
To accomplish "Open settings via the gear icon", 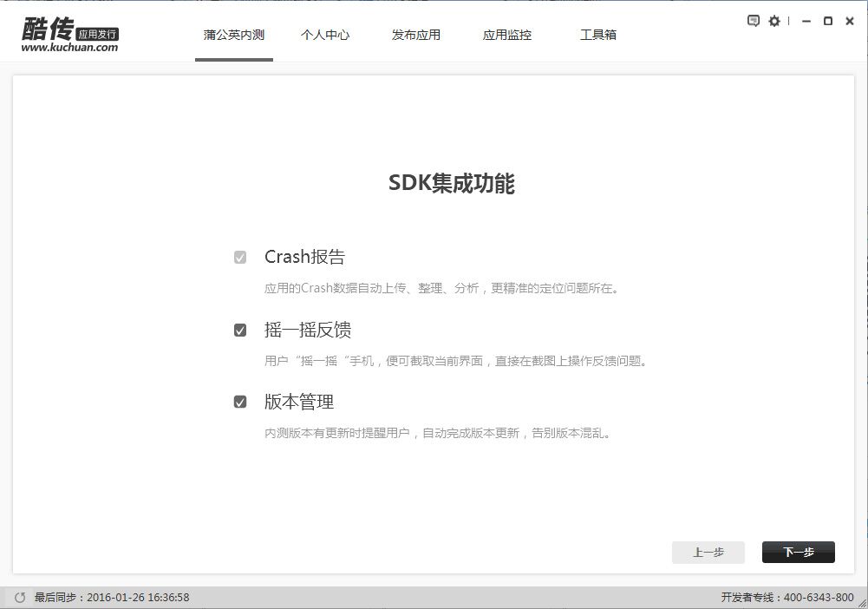I will pos(774,21).
